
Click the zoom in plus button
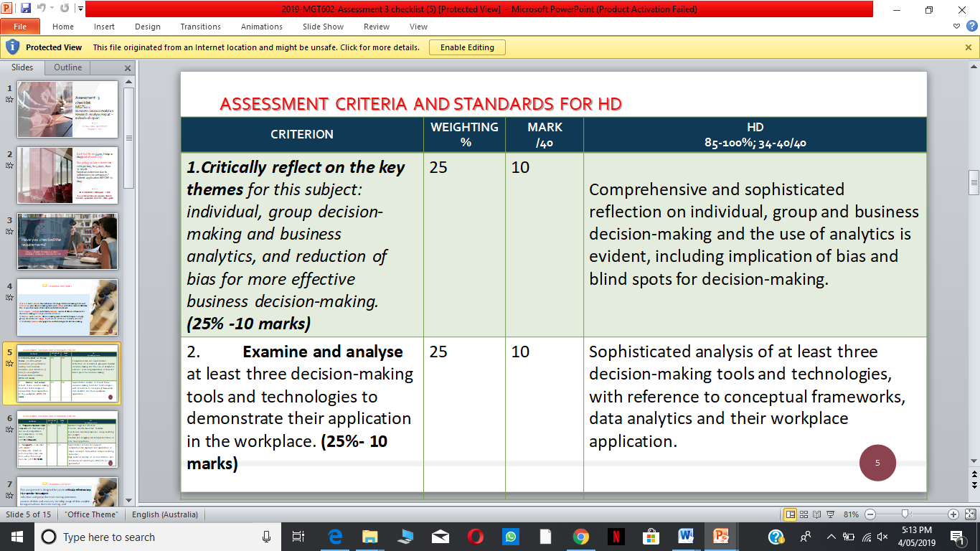point(953,514)
